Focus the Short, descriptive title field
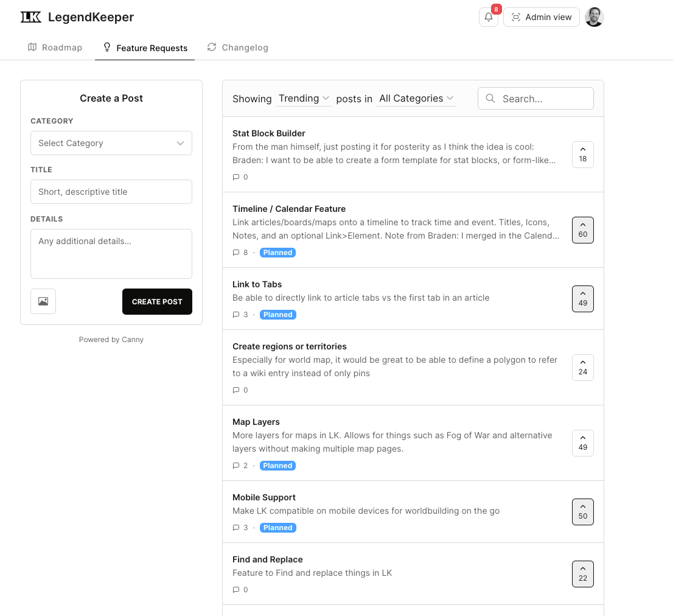 [111, 192]
